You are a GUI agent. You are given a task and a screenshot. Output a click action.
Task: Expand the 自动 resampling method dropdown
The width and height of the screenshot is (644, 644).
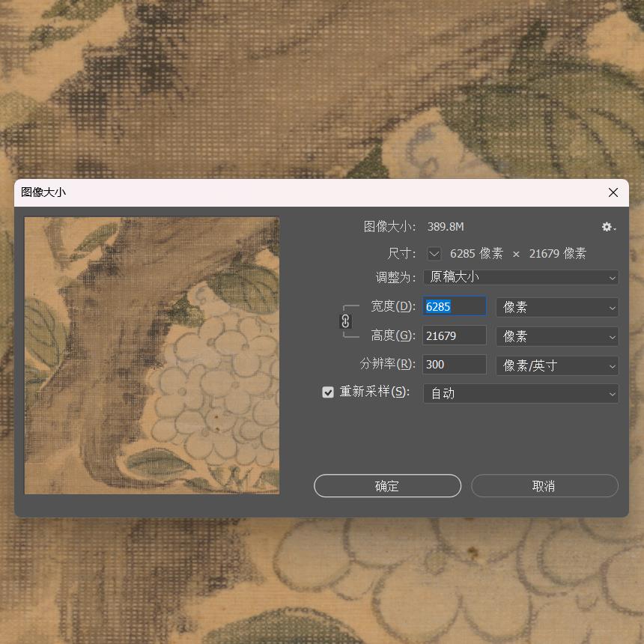click(x=520, y=393)
